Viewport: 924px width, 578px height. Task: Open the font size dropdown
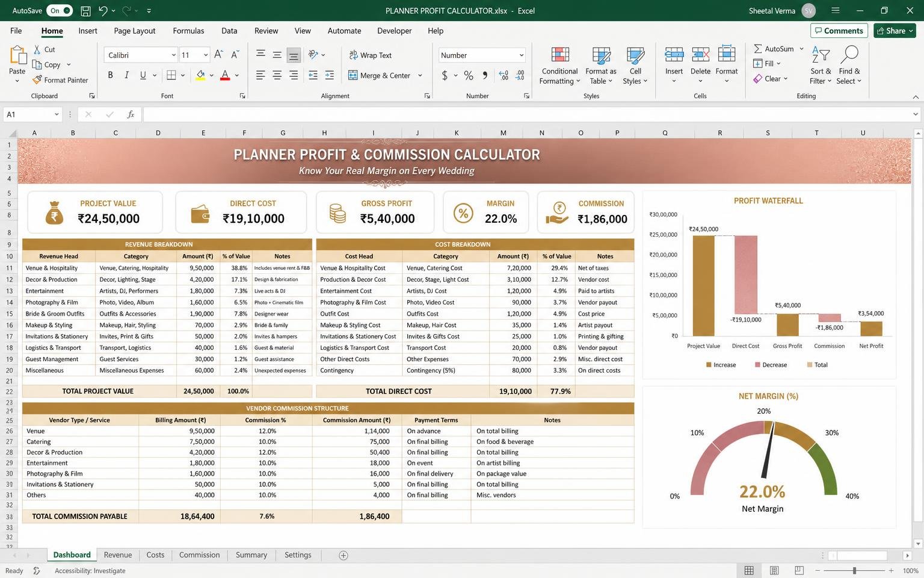205,55
